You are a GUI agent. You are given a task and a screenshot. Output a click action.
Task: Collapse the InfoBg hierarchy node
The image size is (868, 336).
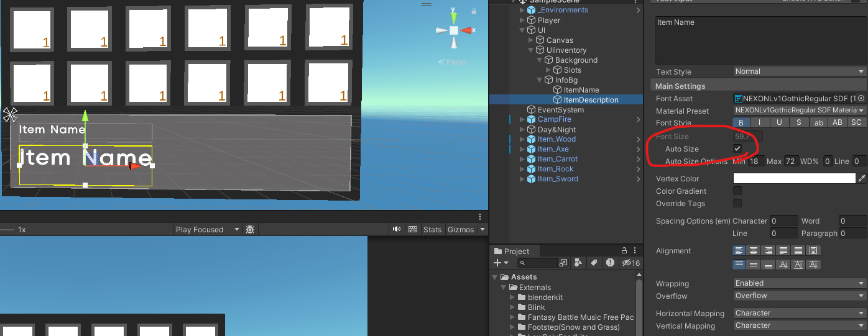click(539, 80)
